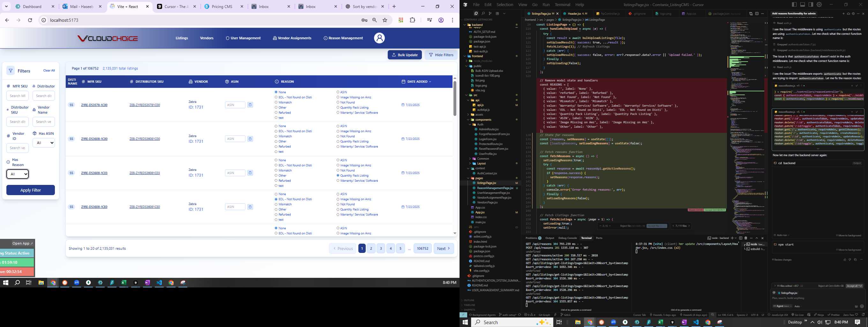Open the Z1RE-DS3578-1C00 MFR SKU link

click(x=94, y=105)
